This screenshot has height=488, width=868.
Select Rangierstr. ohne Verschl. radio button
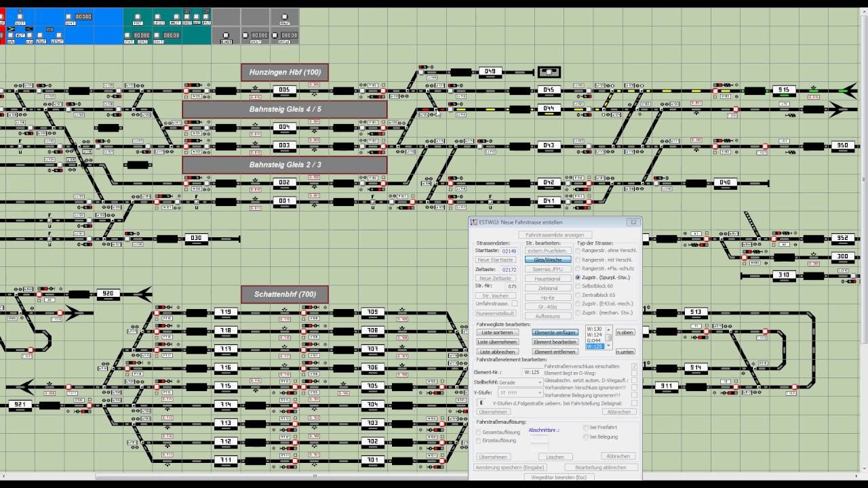(x=605, y=251)
